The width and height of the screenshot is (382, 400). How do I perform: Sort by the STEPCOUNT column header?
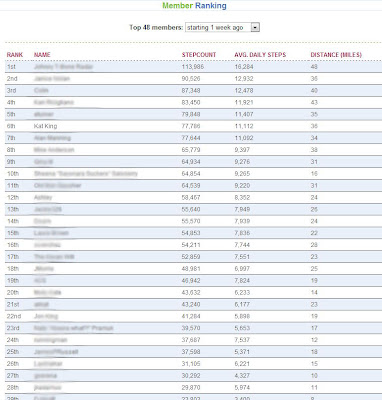pyautogui.click(x=199, y=55)
